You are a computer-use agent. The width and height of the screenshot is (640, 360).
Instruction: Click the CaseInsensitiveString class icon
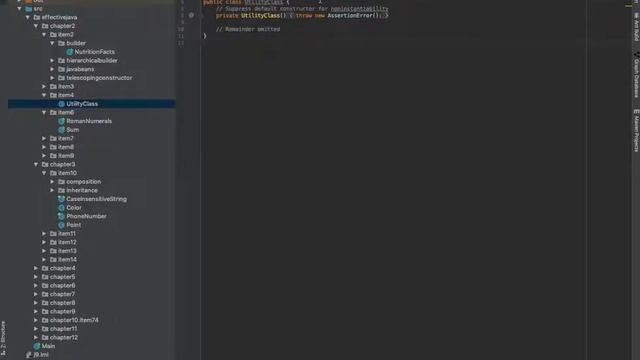pyautogui.click(x=62, y=199)
